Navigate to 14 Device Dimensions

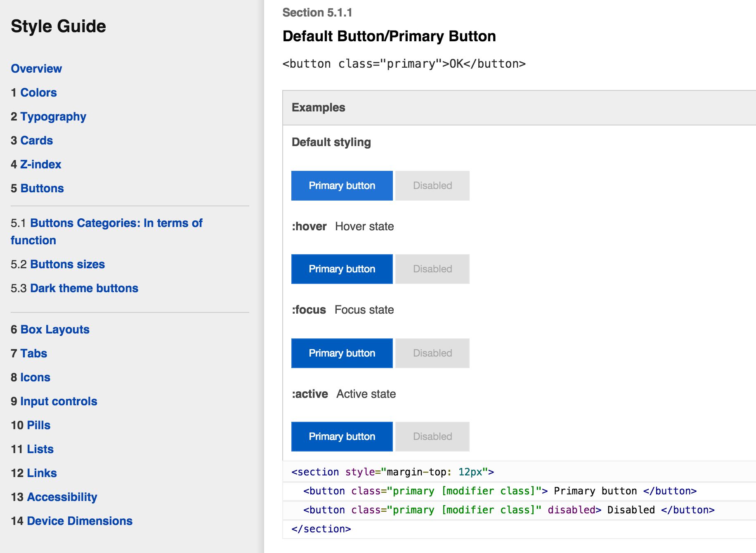(x=71, y=521)
